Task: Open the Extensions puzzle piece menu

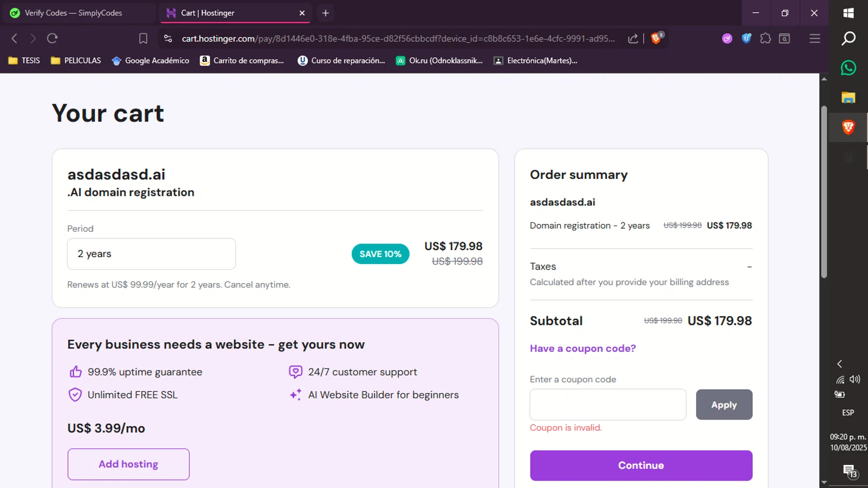Action: 766,39
